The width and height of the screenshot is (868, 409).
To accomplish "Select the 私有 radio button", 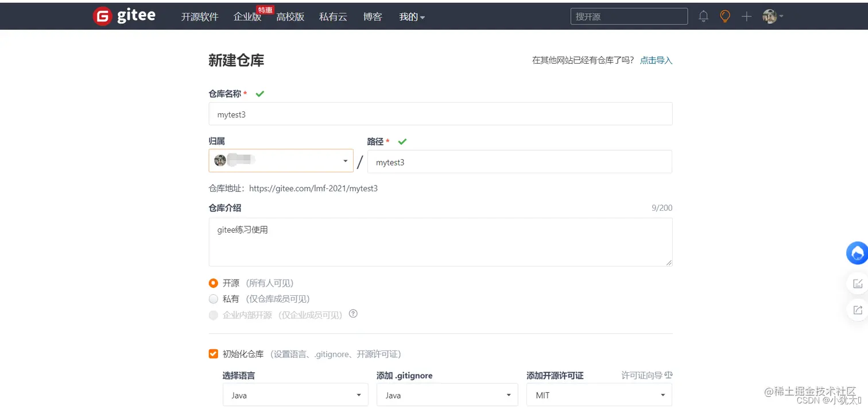I will [214, 299].
